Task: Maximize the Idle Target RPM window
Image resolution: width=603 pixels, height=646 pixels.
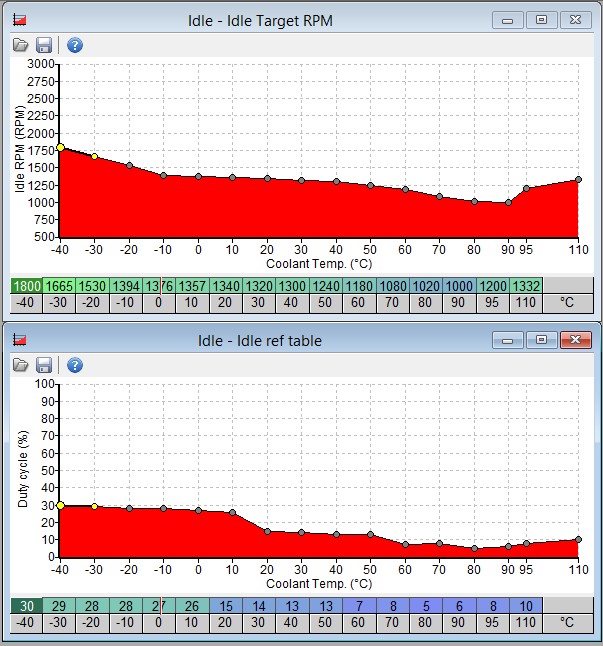Action: point(541,19)
